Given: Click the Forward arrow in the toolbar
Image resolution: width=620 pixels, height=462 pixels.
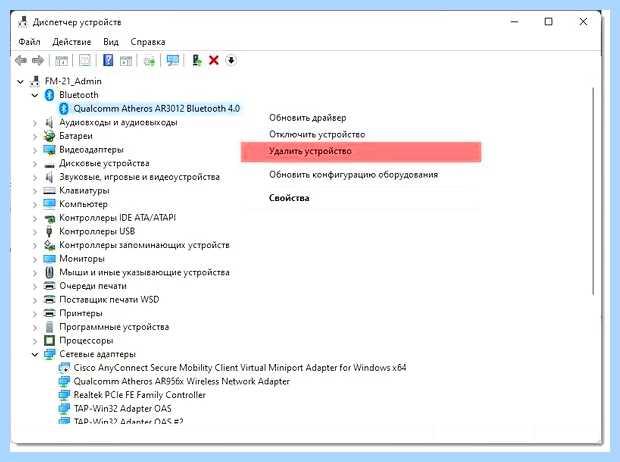Looking at the screenshot, I should click(38, 61).
